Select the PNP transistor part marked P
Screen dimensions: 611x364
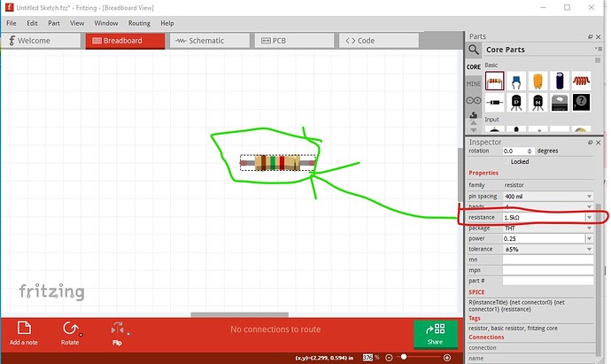pyautogui.click(x=516, y=103)
